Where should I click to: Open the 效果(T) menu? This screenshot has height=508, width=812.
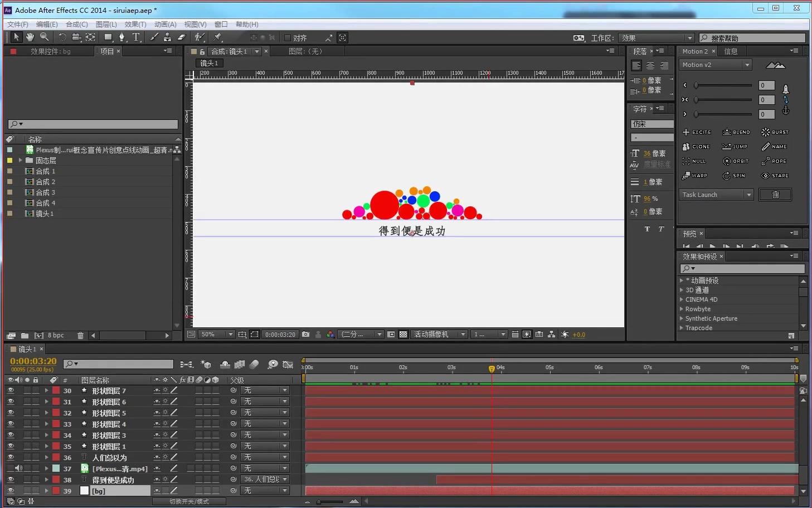[x=135, y=24]
